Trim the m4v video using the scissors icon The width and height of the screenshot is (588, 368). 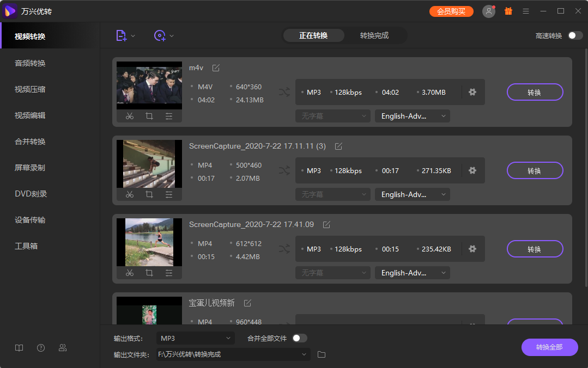[129, 116]
